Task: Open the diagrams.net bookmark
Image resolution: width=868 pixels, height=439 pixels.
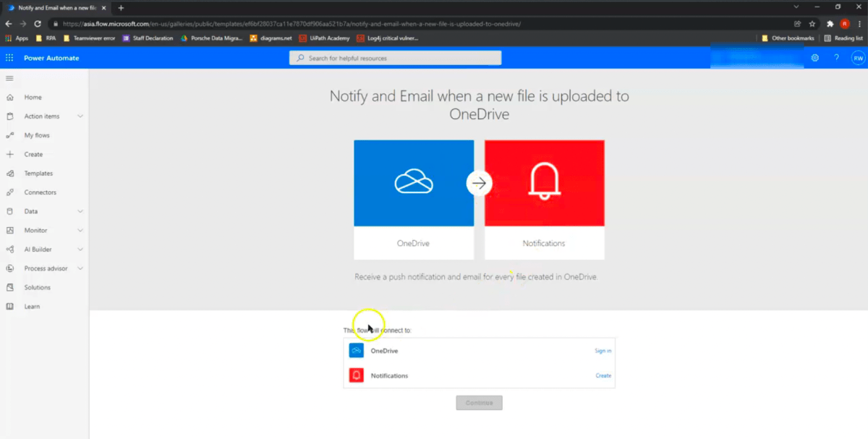Action: [271, 38]
